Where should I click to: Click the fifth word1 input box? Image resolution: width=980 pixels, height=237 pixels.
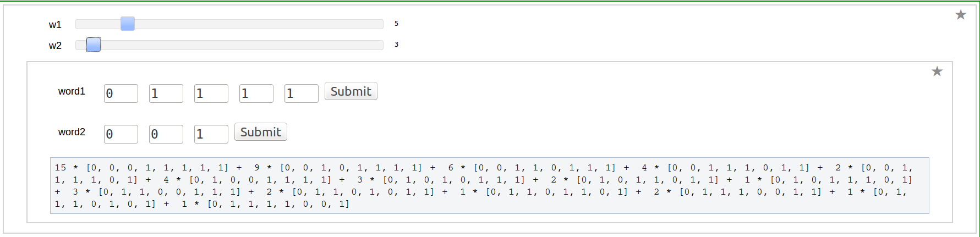pyautogui.click(x=302, y=93)
